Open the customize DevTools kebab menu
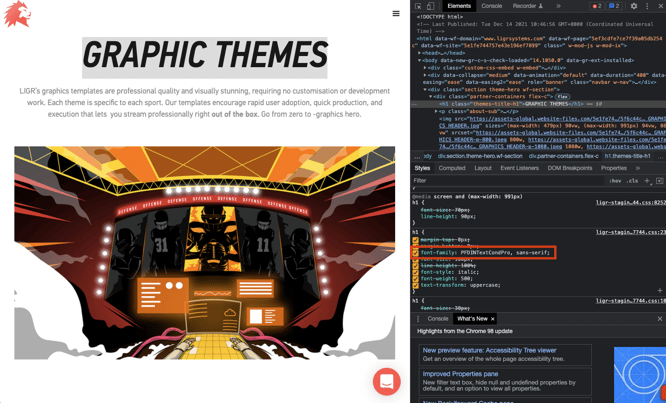The height and width of the screenshot is (403, 666). point(647,6)
